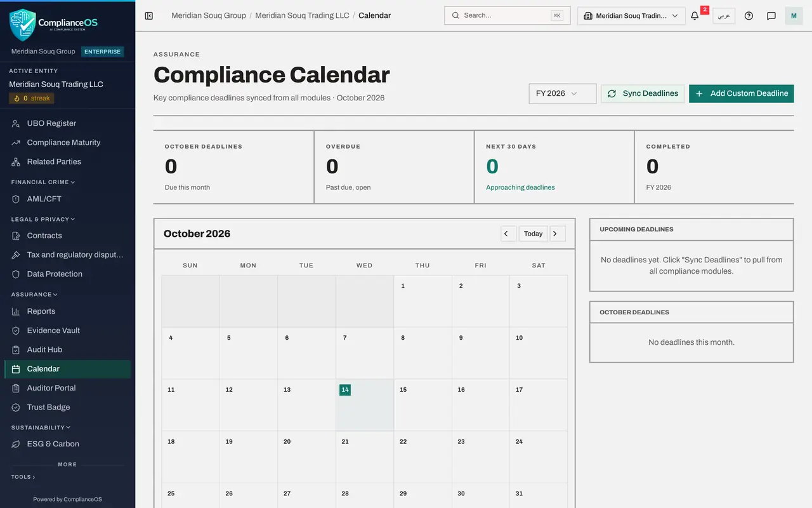Click the Compliance Maturity trend icon
This screenshot has height=508, width=812.
coord(16,142)
